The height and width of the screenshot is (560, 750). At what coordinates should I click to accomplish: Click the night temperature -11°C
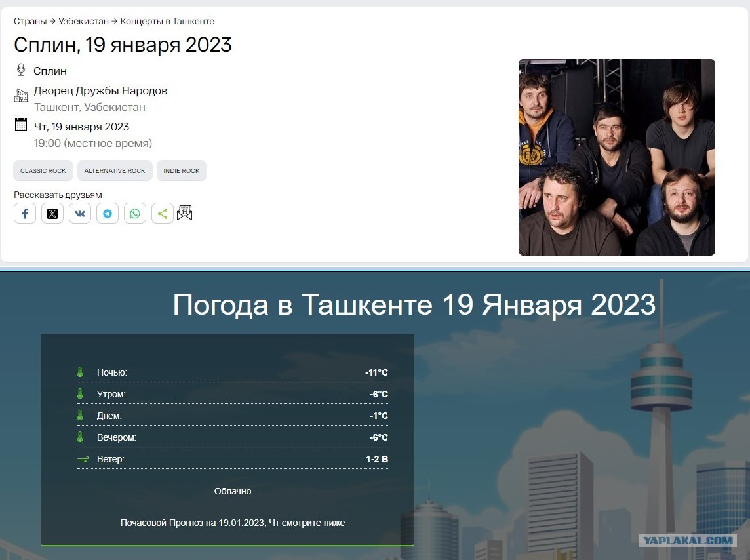(376, 372)
